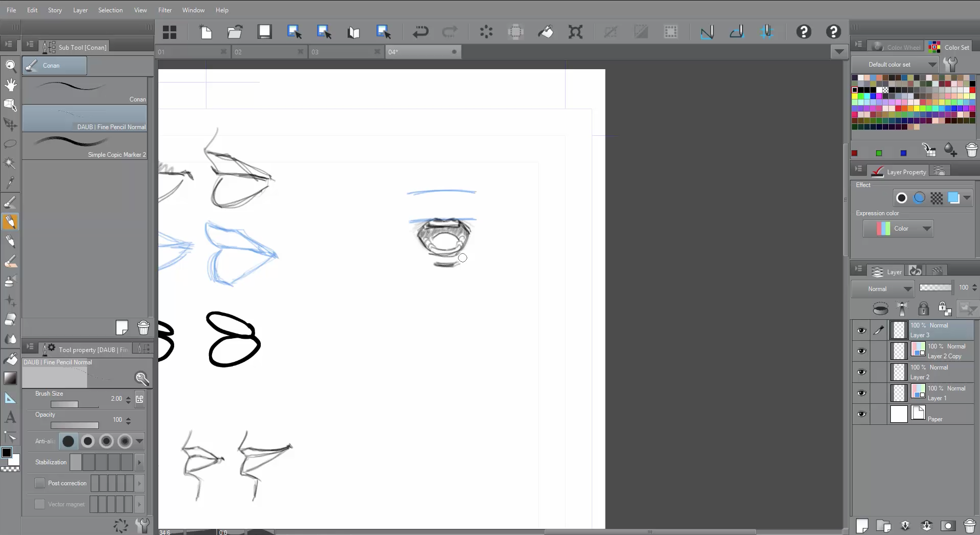Select the Pencil tool in the toolbox

click(x=10, y=222)
